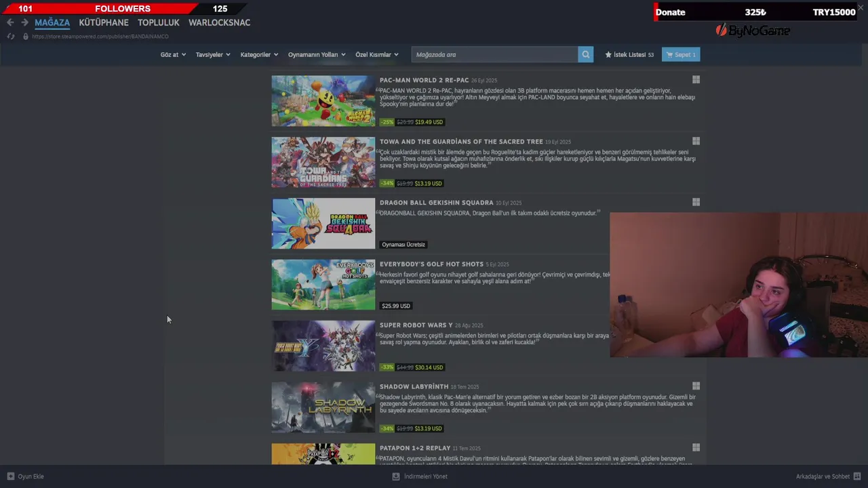Click the Dragon Ball Gekishin thumbnail

pyautogui.click(x=323, y=224)
